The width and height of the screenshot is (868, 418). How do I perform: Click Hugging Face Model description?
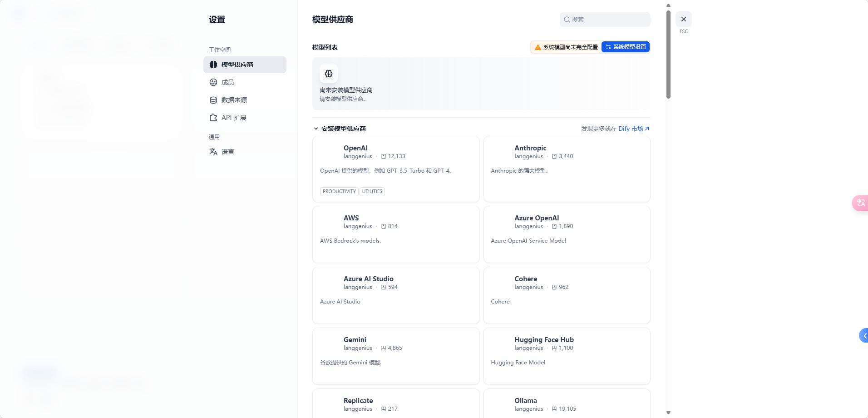[x=518, y=363]
